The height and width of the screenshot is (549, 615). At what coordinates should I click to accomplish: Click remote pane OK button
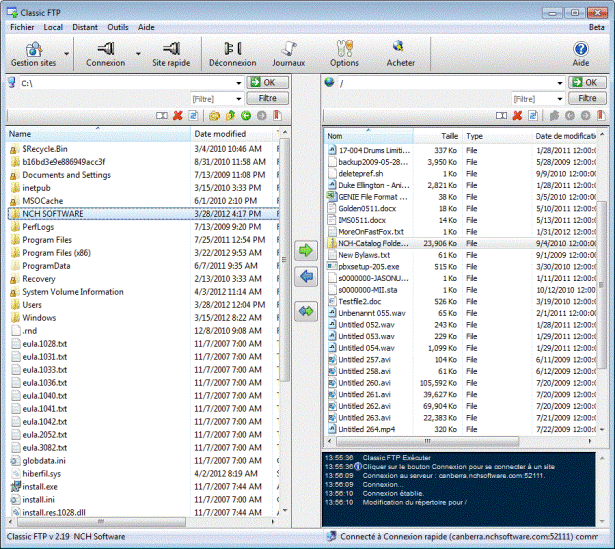pyautogui.click(x=587, y=82)
